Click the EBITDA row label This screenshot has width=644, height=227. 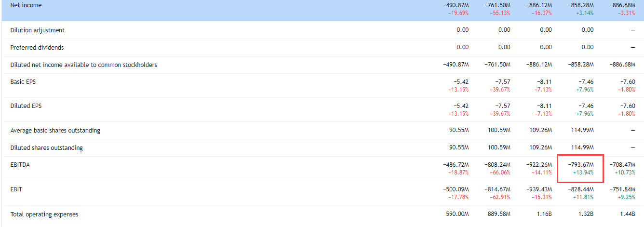[20, 165]
